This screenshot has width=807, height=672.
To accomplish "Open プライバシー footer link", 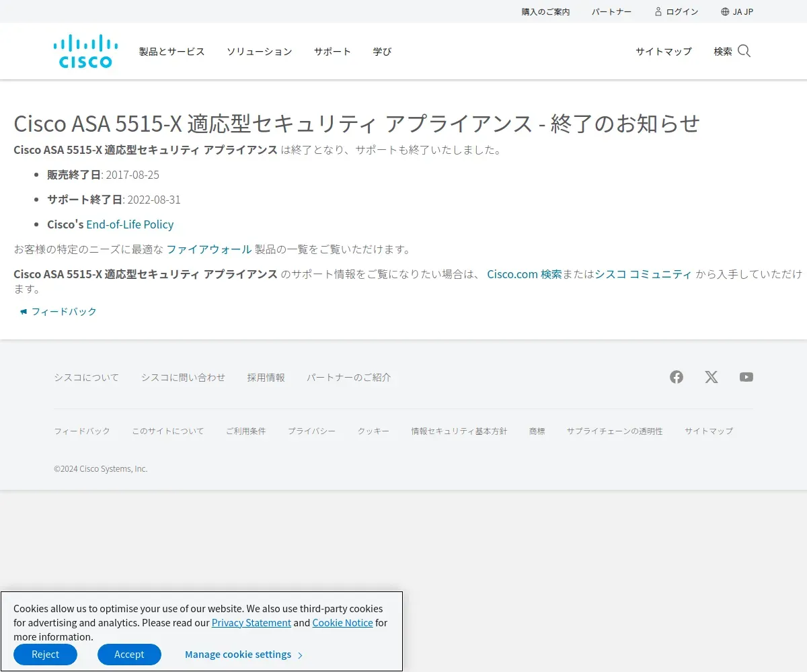I will (311, 431).
